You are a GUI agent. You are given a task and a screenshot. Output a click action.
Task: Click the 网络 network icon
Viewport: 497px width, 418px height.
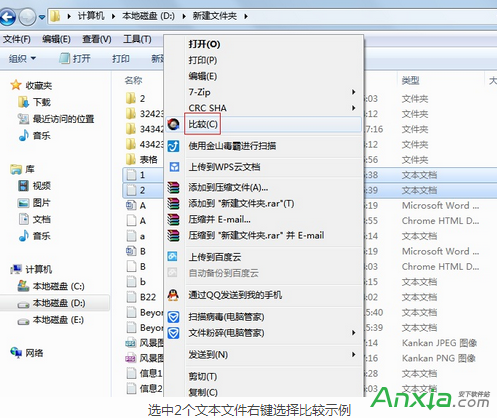click(16, 352)
